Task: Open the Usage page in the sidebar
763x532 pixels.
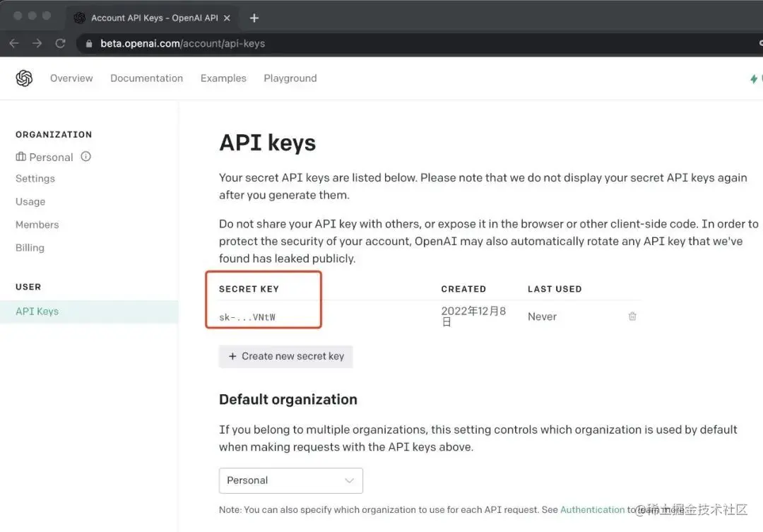Action: [x=30, y=201]
